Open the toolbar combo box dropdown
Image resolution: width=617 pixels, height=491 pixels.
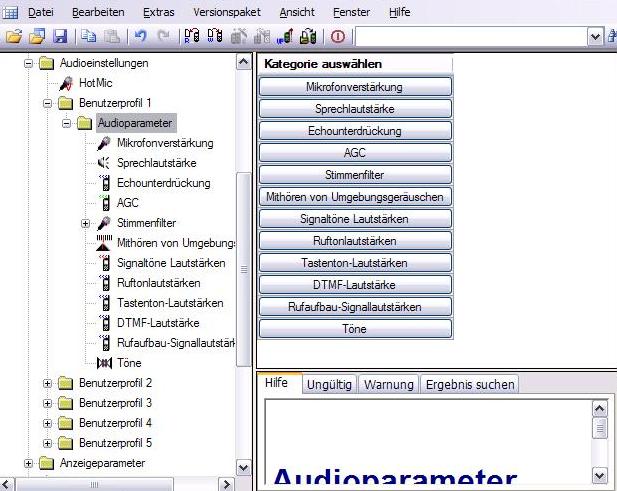tap(596, 37)
